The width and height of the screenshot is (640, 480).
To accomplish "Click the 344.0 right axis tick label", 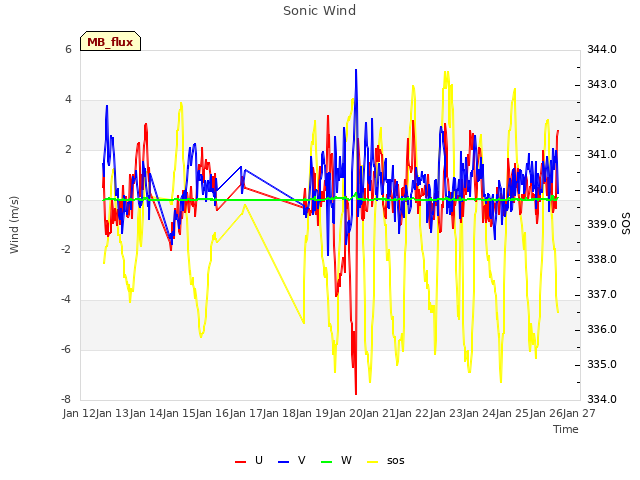I will tap(602, 49).
